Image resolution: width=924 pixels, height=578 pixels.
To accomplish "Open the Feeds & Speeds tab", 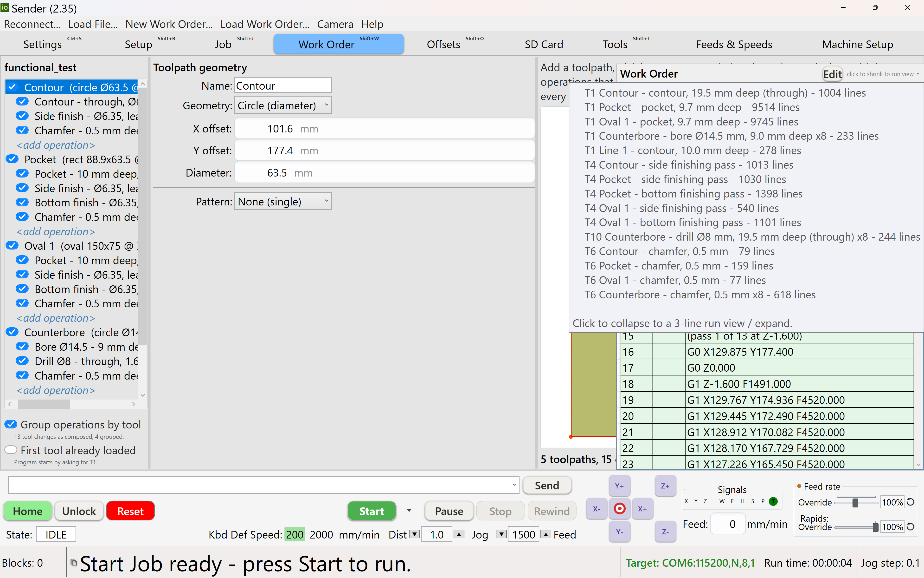I will point(734,44).
